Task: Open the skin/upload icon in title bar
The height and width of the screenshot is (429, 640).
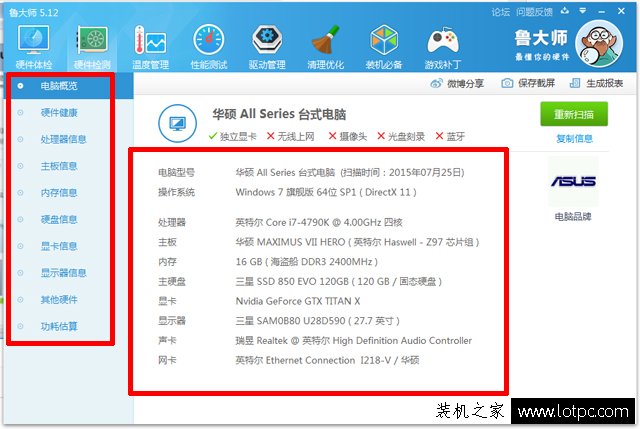Action: (565, 11)
